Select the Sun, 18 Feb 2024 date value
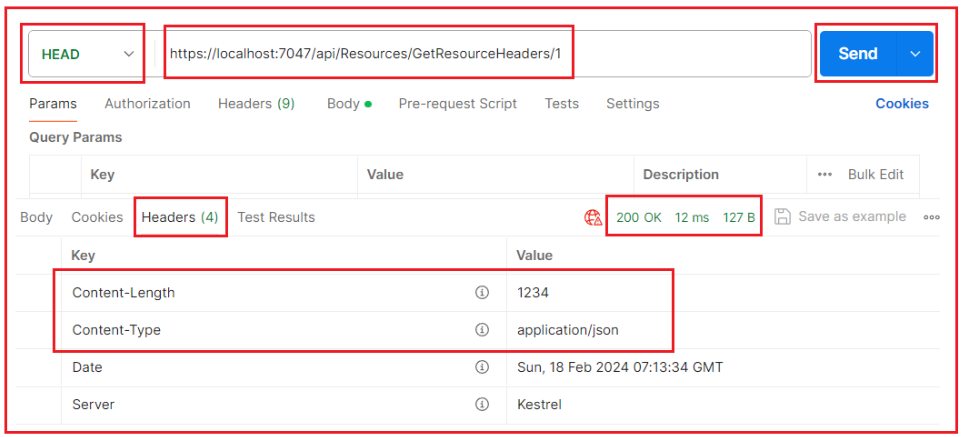 (620, 368)
